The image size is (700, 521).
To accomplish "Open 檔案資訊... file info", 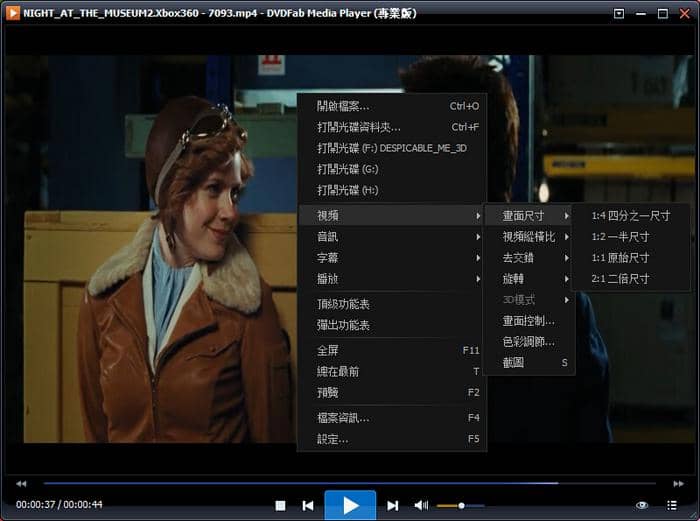I will pyautogui.click(x=392, y=418).
